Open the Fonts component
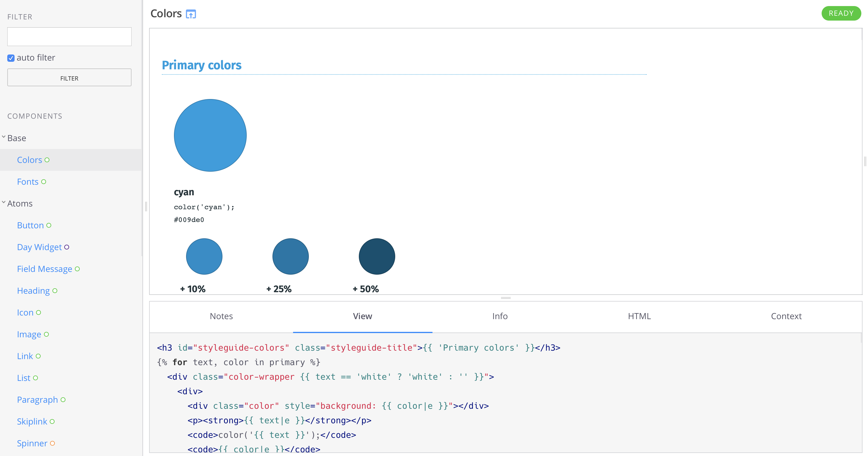This screenshot has height=456, width=868. tap(28, 182)
